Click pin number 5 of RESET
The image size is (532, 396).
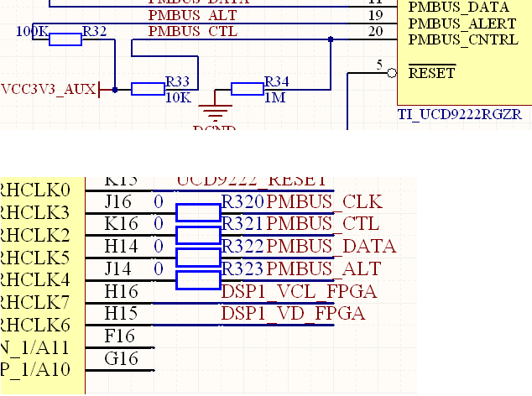pos(379,65)
